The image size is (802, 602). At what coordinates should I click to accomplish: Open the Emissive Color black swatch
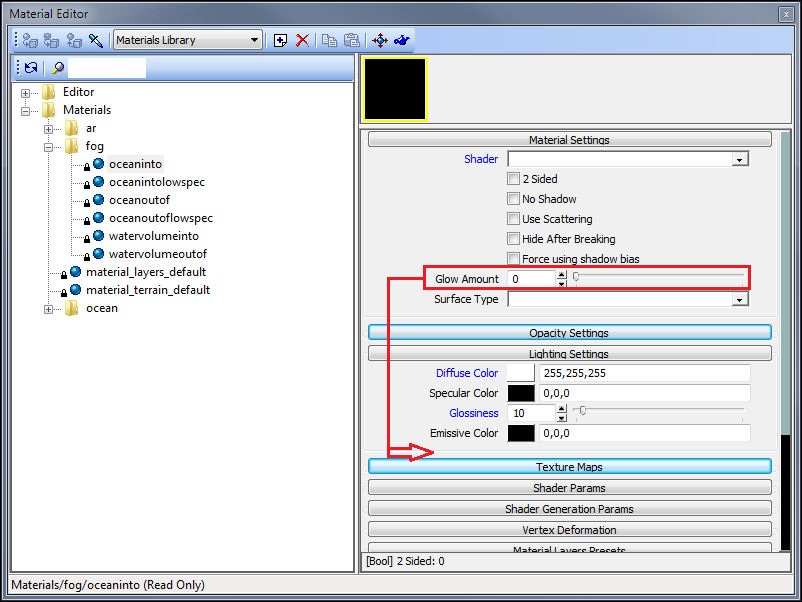pyautogui.click(x=521, y=433)
